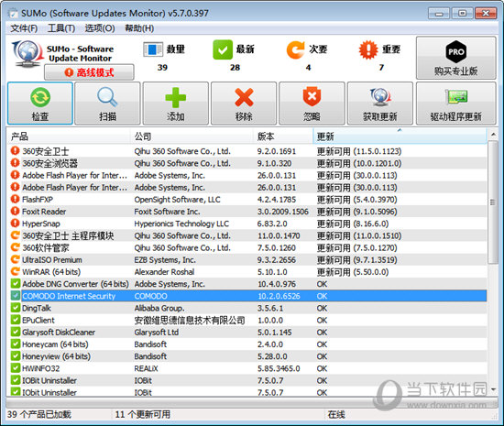Sort by the 更新 column header
This screenshot has width=504, height=426.
click(400, 137)
